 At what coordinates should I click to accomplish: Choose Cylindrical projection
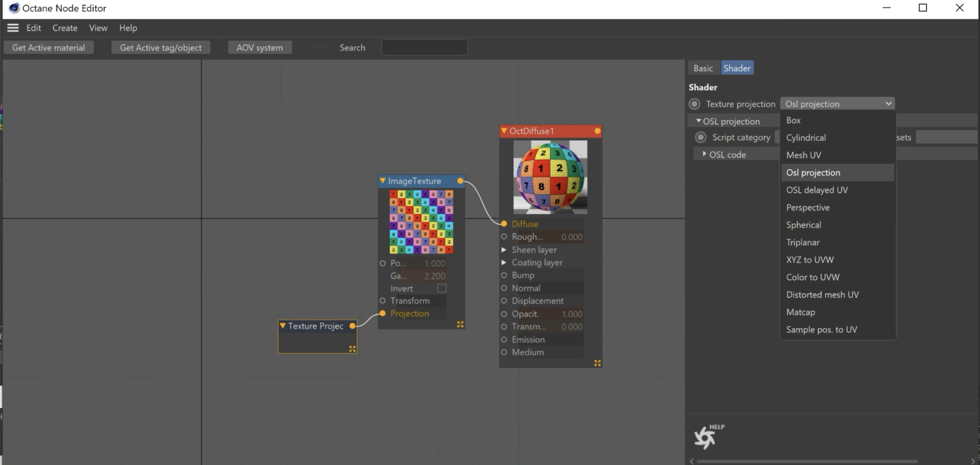point(837,138)
